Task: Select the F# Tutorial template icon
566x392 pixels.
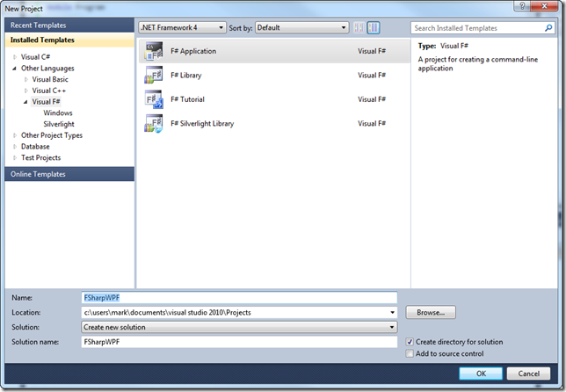Action: click(154, 99)
